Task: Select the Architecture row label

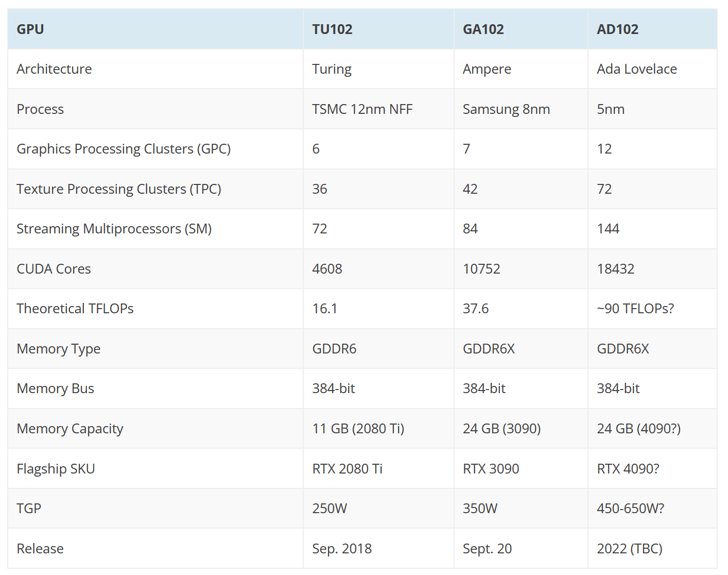Action: coord(54,69)
